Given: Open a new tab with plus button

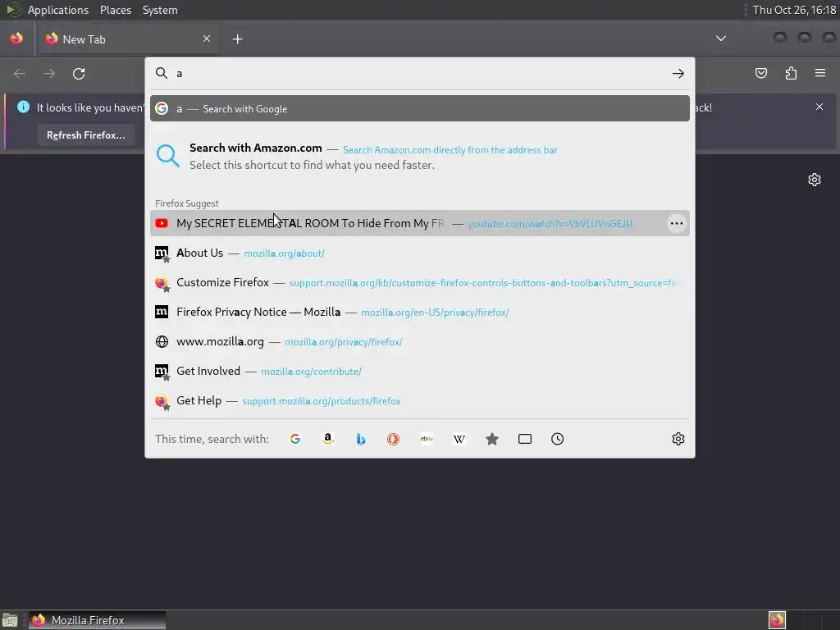Looking at the screenshot, I should pos(237,39).
